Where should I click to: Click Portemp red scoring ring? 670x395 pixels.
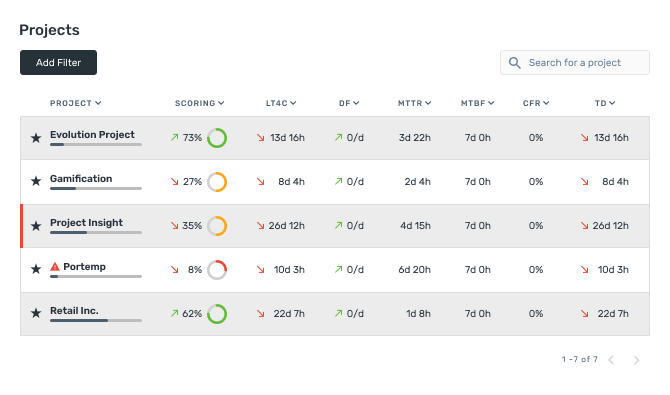tap(217, 270)
